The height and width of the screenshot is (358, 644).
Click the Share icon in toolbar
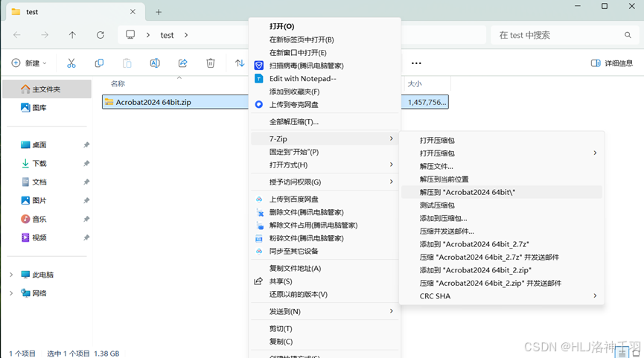(x=182, y=63)
